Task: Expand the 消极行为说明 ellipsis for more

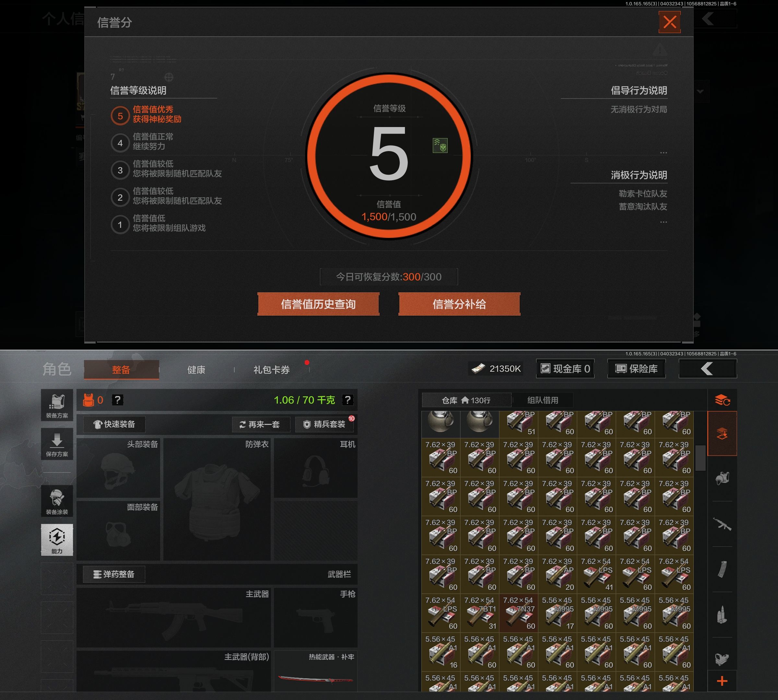Action: 663,222
